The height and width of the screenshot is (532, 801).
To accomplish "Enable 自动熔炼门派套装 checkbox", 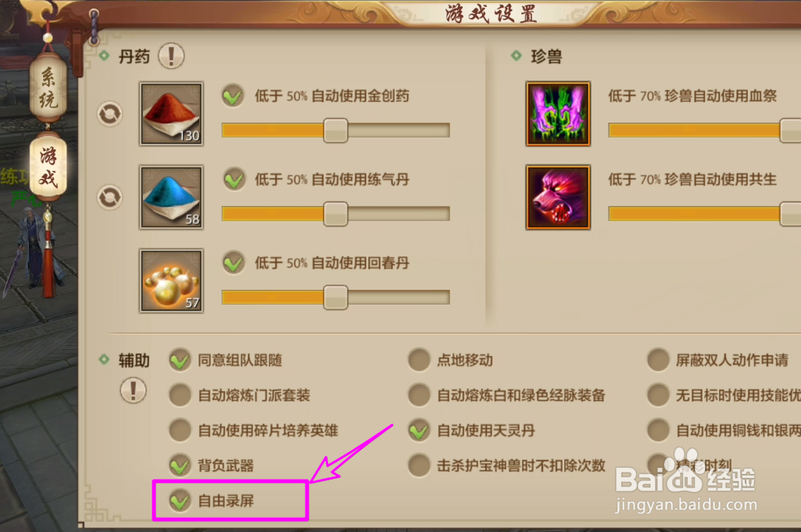I will point(180,395).
